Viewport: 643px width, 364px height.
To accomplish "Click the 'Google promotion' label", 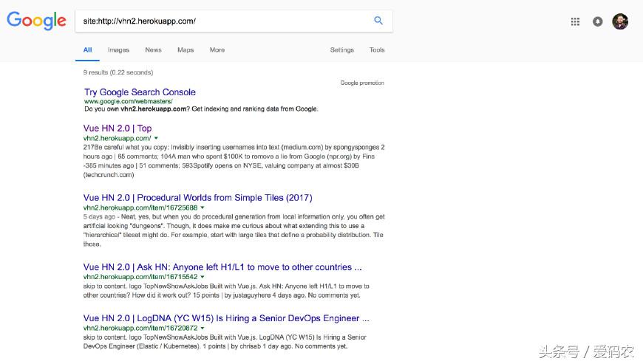I will coord(362,83).
